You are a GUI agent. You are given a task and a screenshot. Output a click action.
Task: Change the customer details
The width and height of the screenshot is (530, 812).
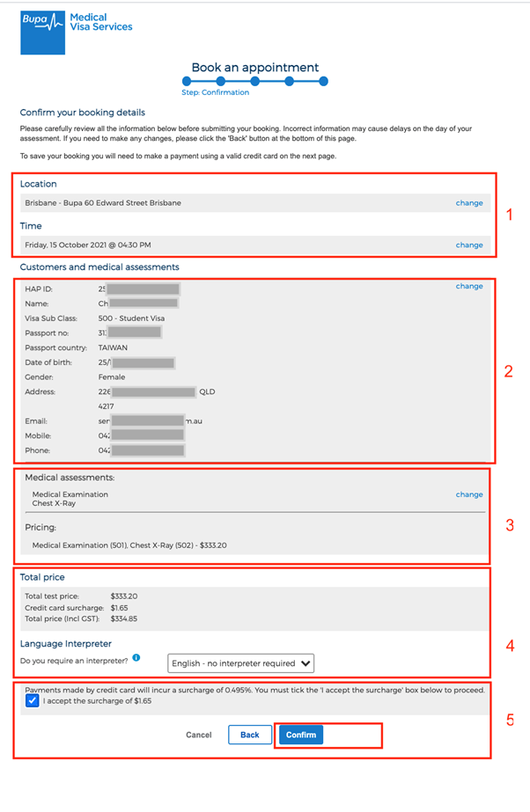pos(468,286)
